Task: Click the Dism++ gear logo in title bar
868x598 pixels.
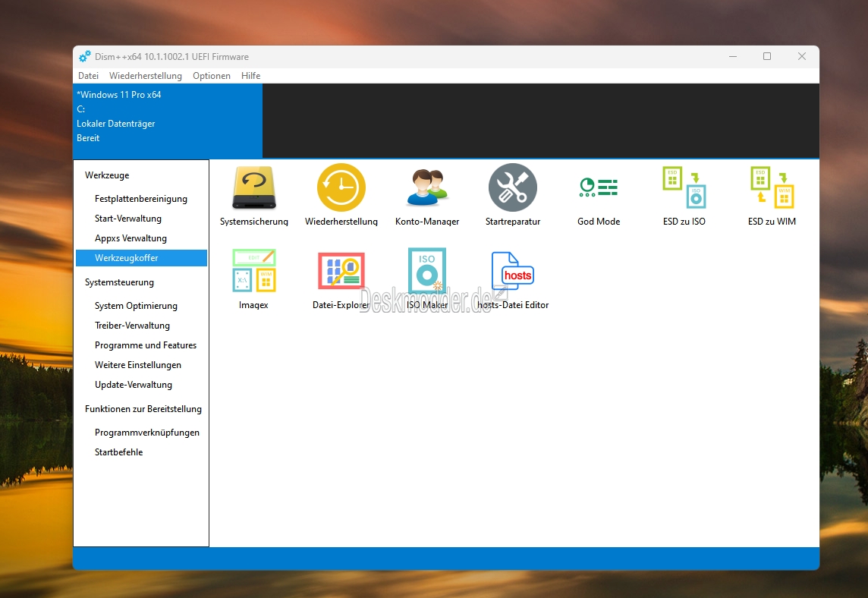Action: 84,56
